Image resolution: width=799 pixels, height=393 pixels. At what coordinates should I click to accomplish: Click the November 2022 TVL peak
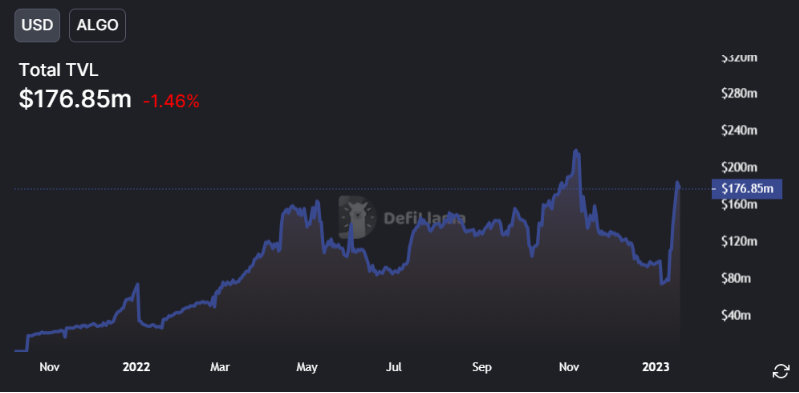[576, 151]
